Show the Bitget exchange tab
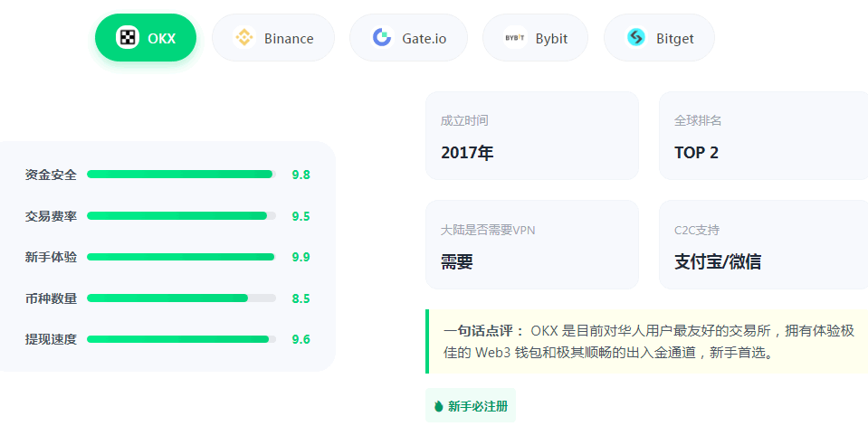 coord(659,38)
